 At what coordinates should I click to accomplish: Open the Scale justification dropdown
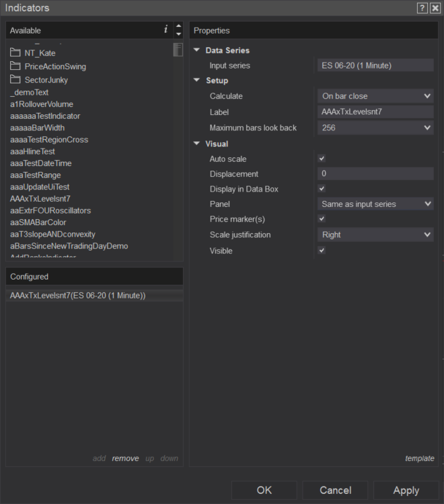pyautogui.click(x=375, y=235)
